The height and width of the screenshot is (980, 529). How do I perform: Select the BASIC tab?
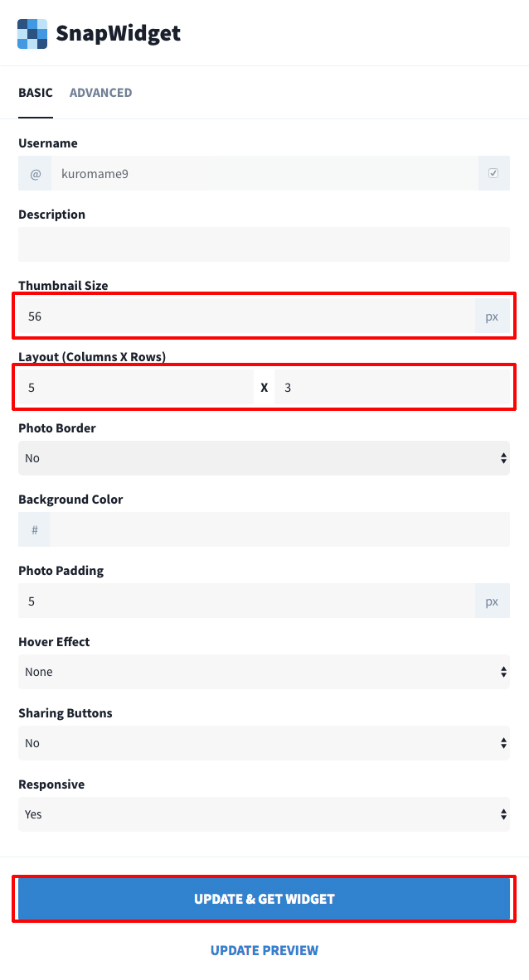(36, 93)
